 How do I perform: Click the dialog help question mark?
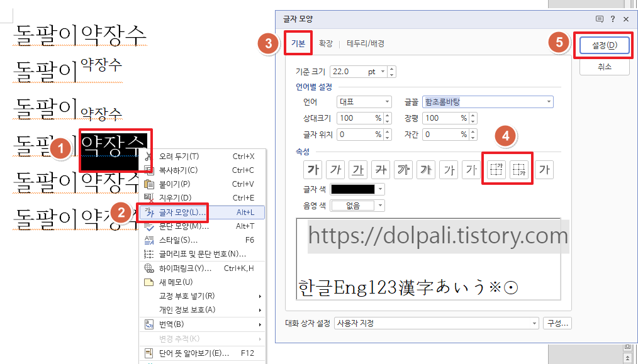[x=613, y=19]
